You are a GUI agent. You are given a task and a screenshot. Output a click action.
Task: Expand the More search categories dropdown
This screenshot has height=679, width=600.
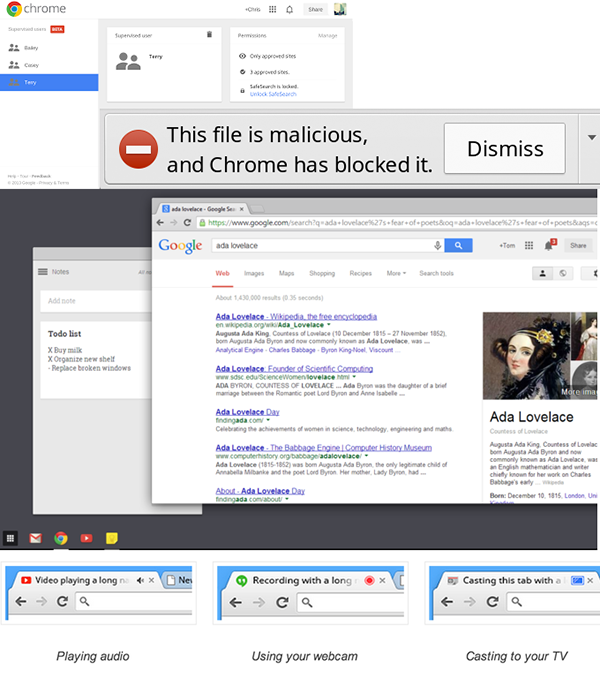(396, 273)
